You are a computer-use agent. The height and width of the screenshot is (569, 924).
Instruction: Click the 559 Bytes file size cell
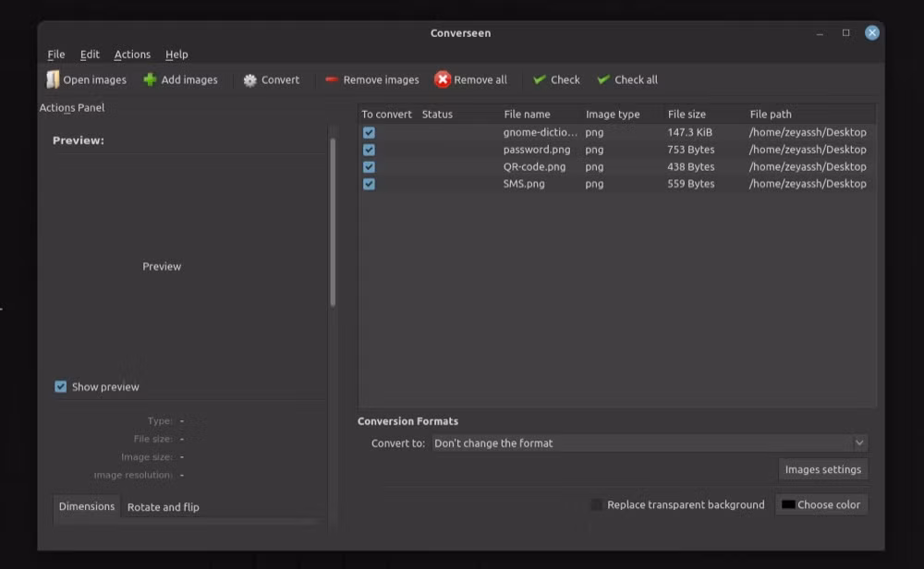[690, 184]
